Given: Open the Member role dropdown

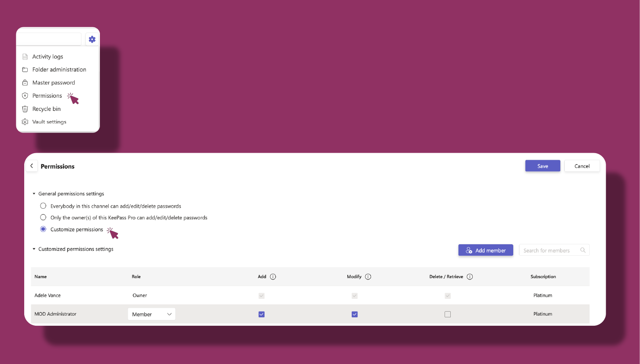Looking at the screenshot, I should coord(151,314).
